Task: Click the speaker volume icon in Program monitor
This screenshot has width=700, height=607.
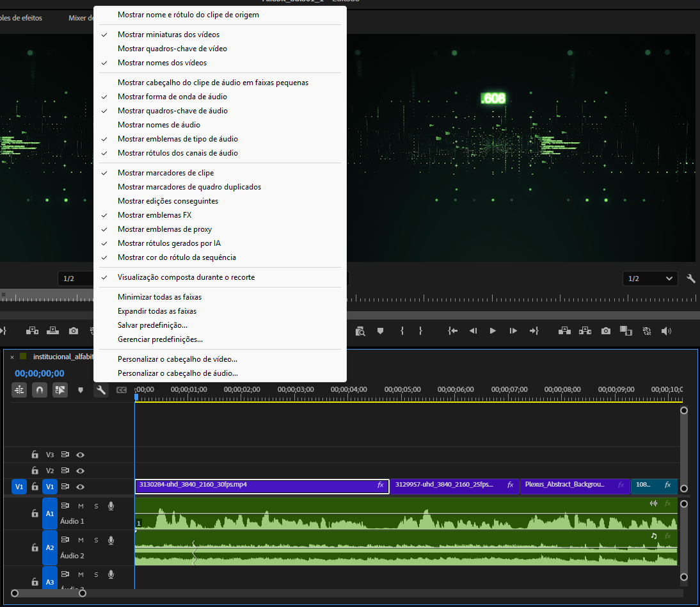Action: pyautogui.click(x=667, y=331)
